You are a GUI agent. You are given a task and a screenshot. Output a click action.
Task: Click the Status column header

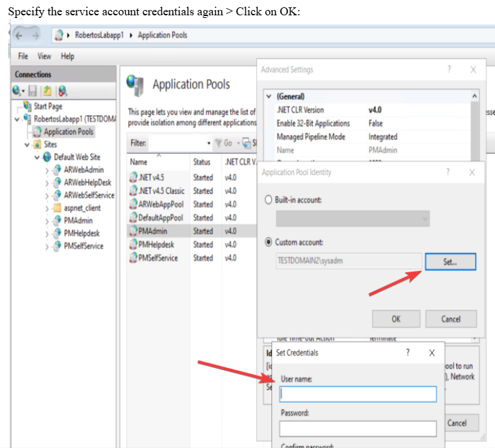[206, 162]
